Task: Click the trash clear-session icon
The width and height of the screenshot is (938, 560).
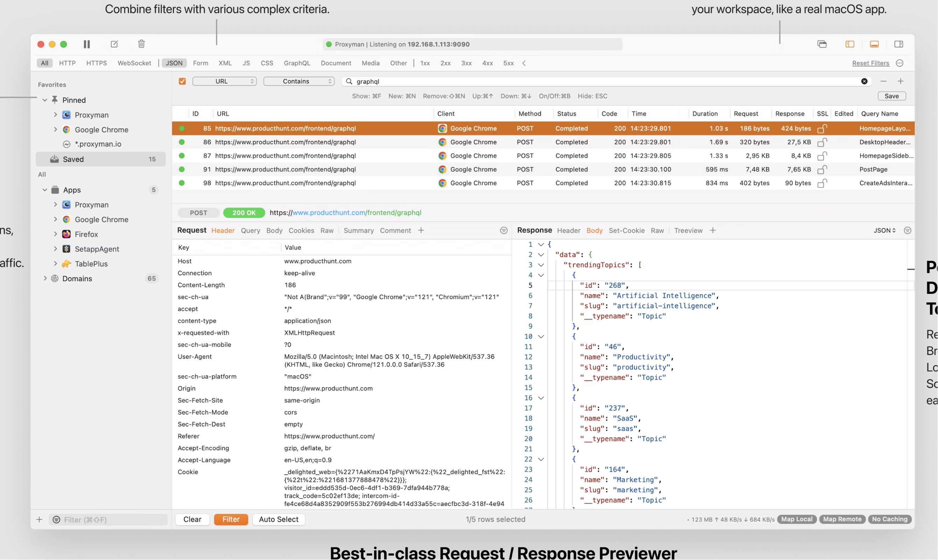Action: coord(141,44)
